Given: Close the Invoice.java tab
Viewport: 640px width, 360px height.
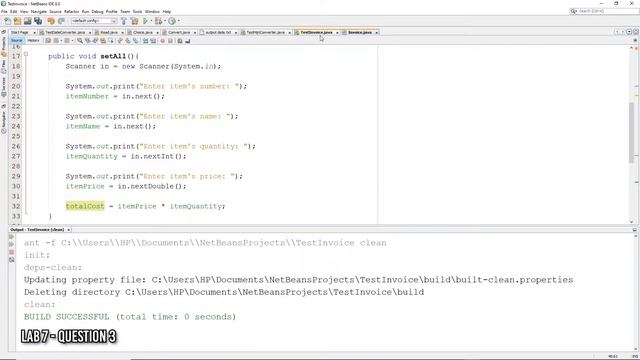Looking at the screenshot, I should point(376,33).
